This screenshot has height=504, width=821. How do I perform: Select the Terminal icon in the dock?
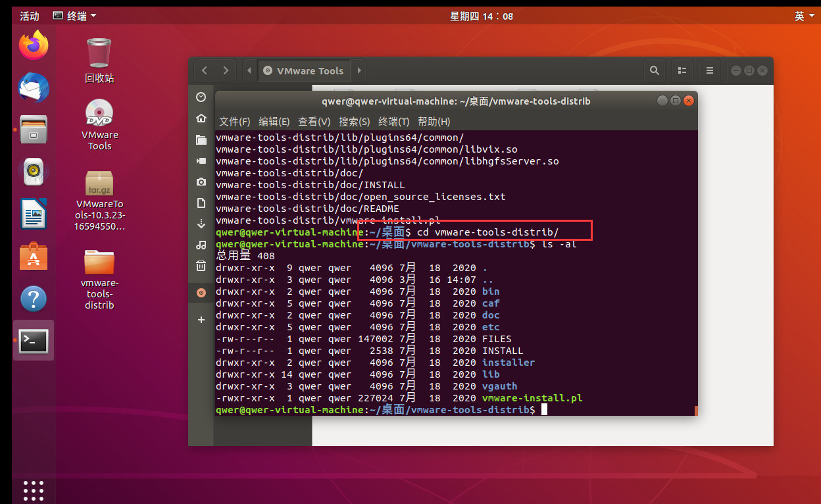(33, 341)
